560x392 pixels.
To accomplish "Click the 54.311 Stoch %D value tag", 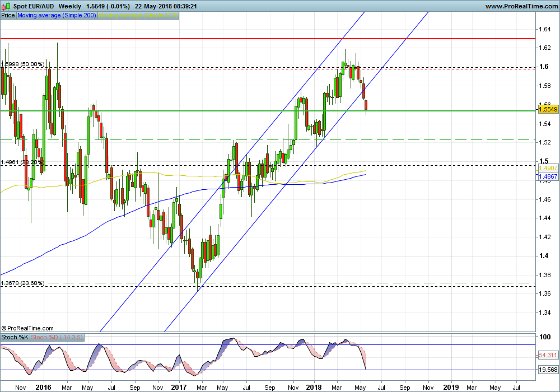I will (x=548, y=355).
